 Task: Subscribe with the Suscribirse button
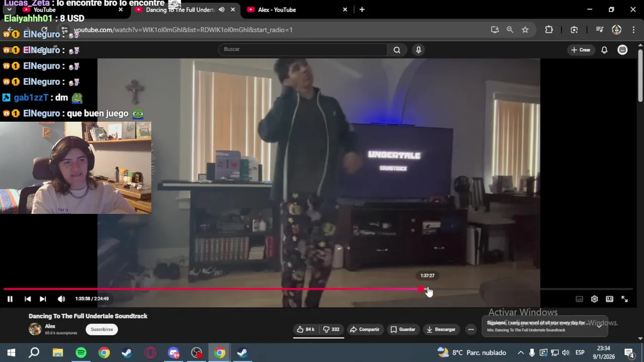pos(102,329)
